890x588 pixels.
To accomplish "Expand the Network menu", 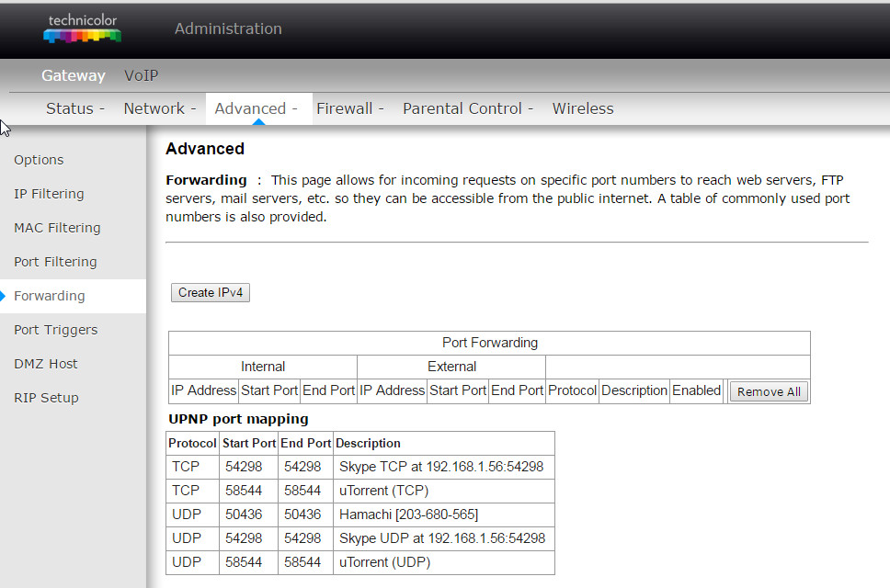I will (159, 108).
